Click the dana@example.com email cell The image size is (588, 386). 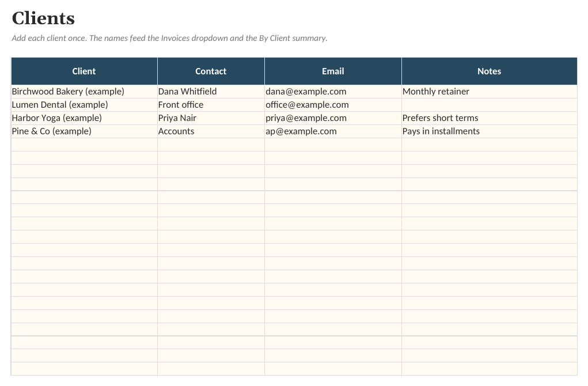[333, 92]
